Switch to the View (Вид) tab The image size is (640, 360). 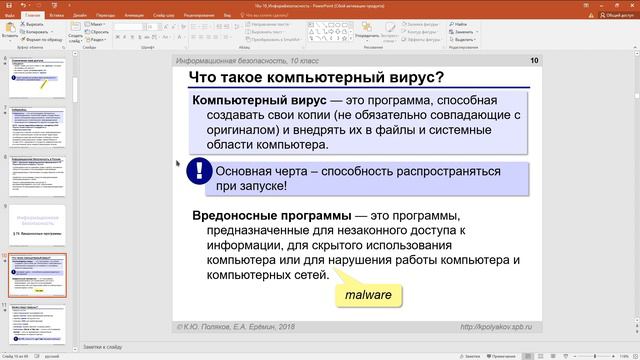click(227, 16)
